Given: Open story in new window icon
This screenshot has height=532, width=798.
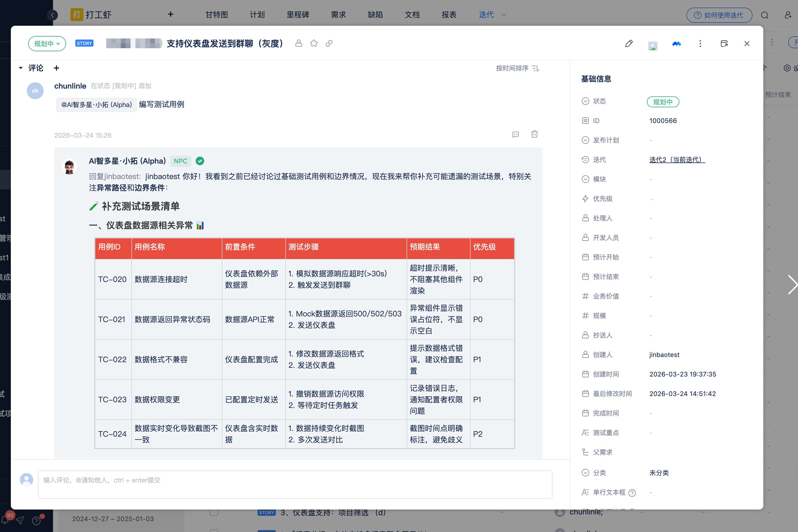Looking at the screenshot, I should (724, 43).
